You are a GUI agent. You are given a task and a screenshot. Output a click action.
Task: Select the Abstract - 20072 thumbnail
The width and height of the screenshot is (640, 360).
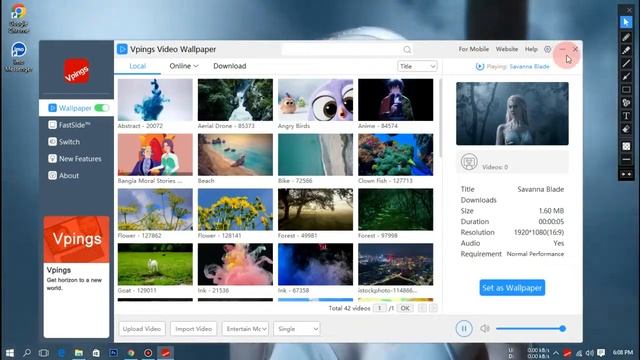(155, 100)
